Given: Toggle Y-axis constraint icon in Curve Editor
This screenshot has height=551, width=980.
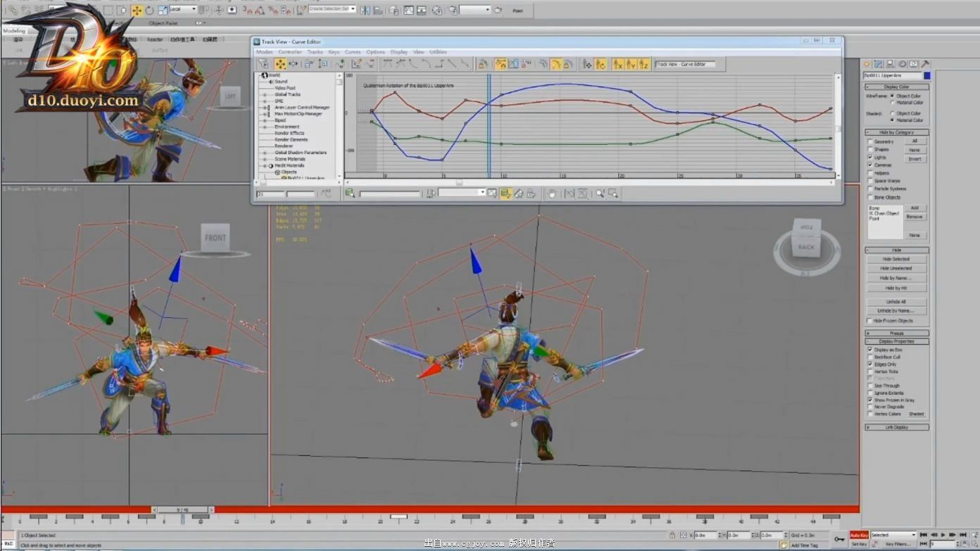Looking at the screenshot, I should (632, 64).
